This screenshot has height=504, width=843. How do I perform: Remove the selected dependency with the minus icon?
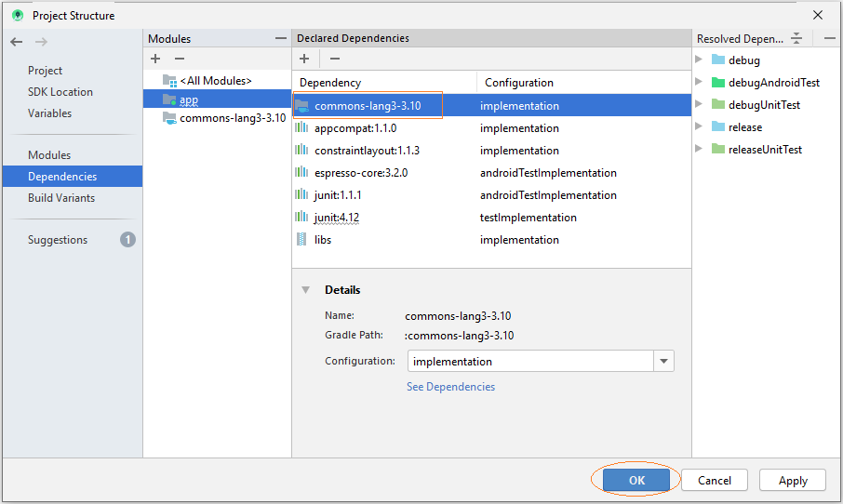(334, 59)
